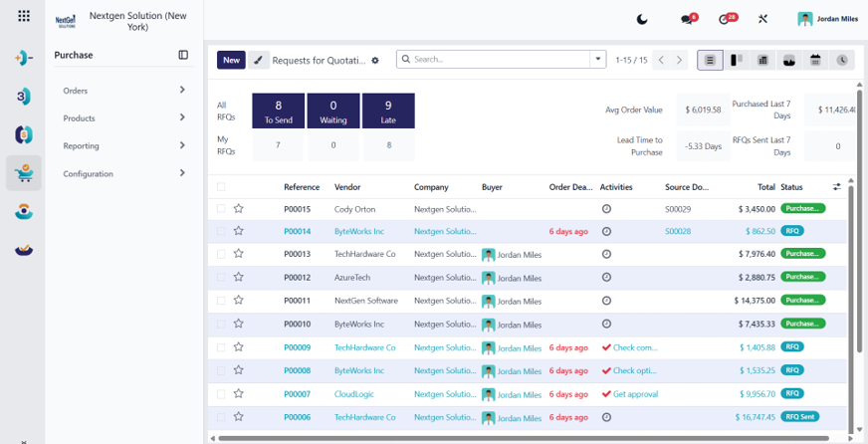Select all rows using header checkbox

pyautogui.click(x=221, y=187)
